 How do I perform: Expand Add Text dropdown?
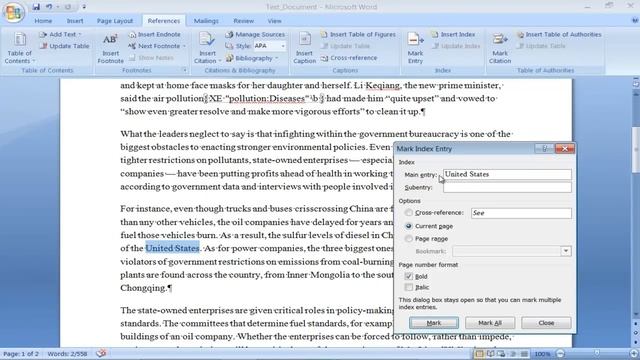pyautogui.click(x=80, y=35)
